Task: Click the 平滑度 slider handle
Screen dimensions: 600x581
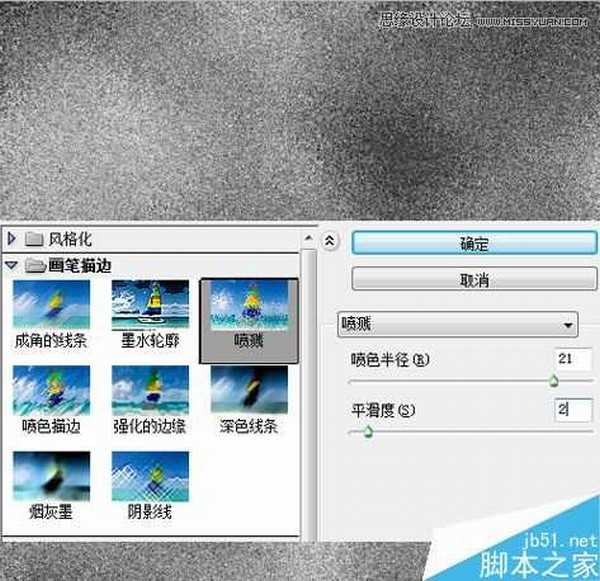Action: point(367,432)
